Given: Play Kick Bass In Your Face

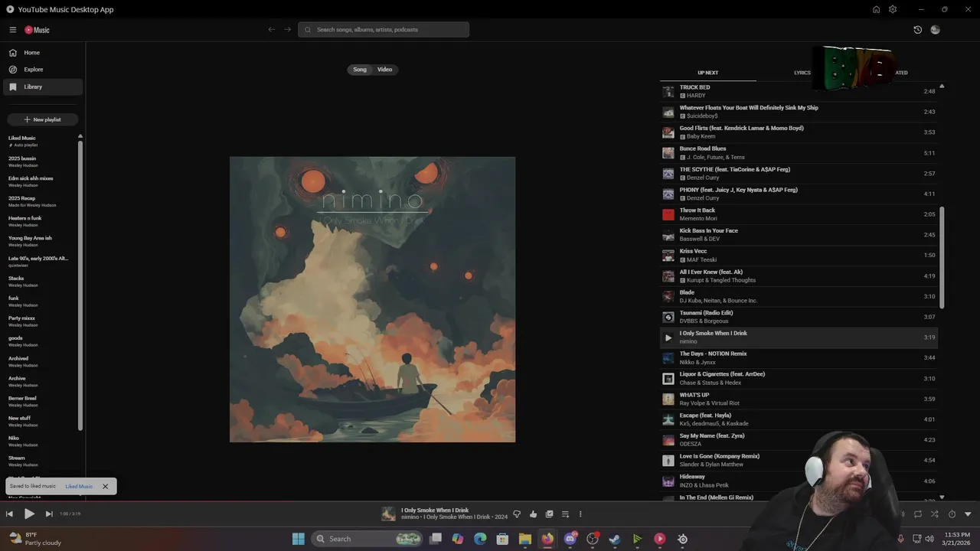Looking at the screenshot, I should (x=799, y=235).
